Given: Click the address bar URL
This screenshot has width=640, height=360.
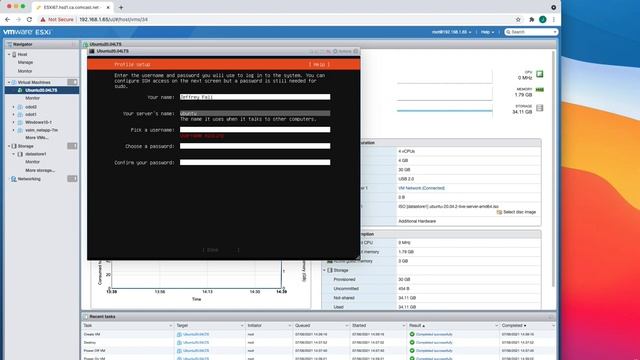Looking at the screenshot, I should point(113,19).
